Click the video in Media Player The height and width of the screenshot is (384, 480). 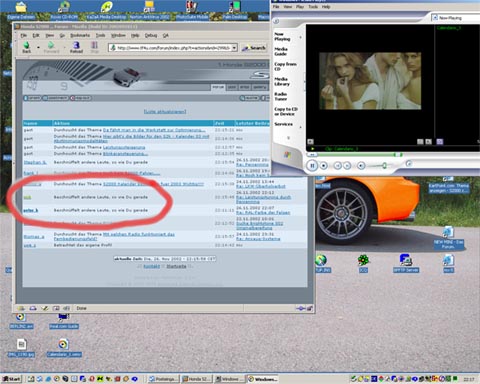click(x=370, y=81)
